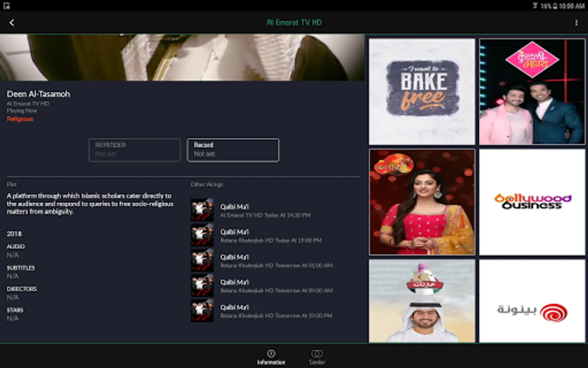This screenshot has height=368, width=588.
Task: Open the three-dot overflow menu
Action: click(x=576, y=23)
